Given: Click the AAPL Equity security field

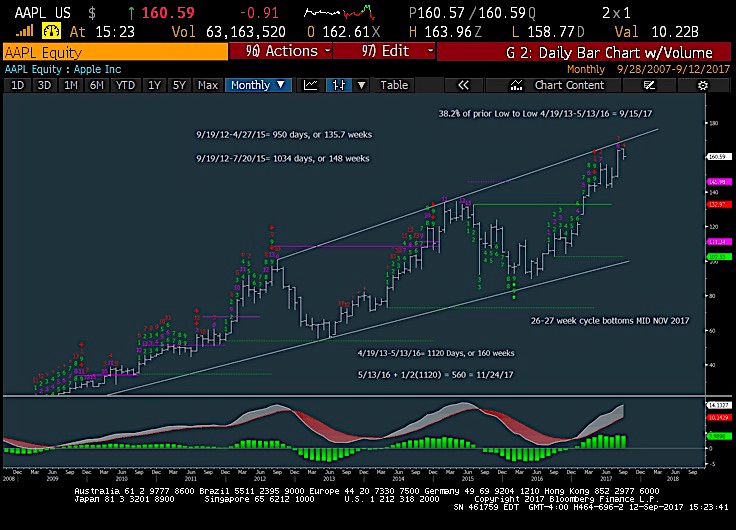Looking at the screenshot, I should pos(115,52).
